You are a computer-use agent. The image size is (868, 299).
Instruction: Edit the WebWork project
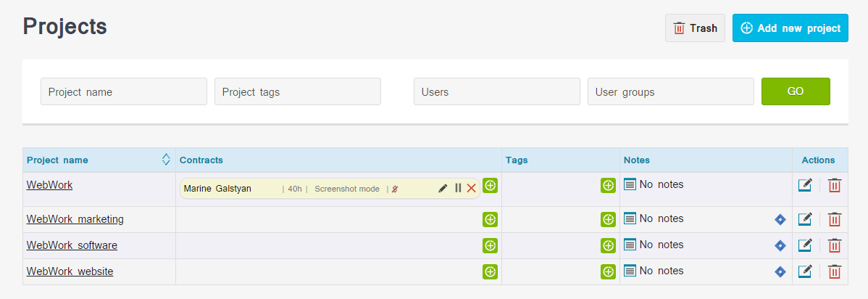click(805, 185)
